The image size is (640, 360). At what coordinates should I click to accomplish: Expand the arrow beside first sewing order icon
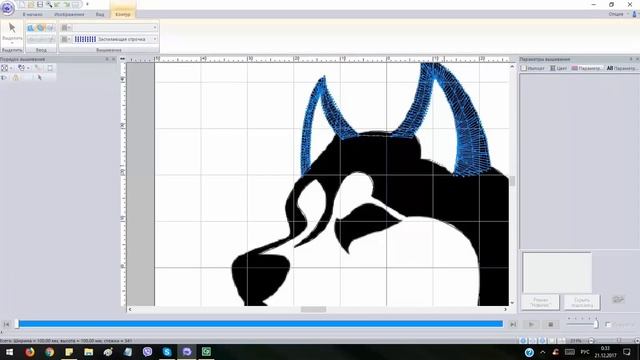tap(11, 68)
